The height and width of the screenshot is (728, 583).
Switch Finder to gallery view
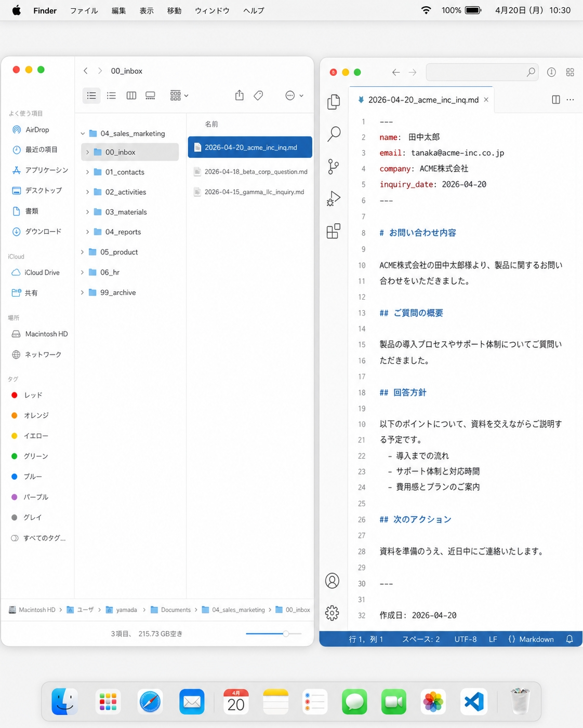pos(150,96)
